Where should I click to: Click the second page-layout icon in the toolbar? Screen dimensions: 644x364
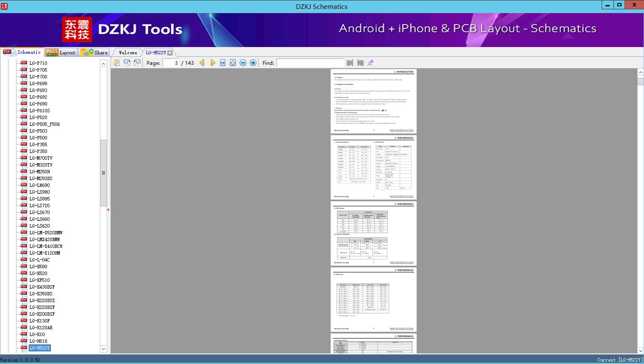point(127,63)
